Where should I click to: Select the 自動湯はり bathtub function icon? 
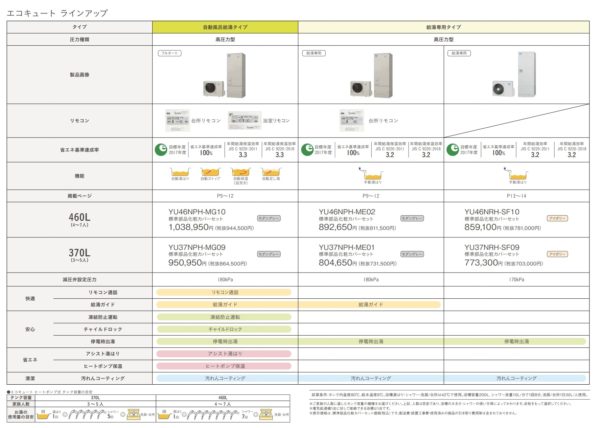[x=179, y=172]
